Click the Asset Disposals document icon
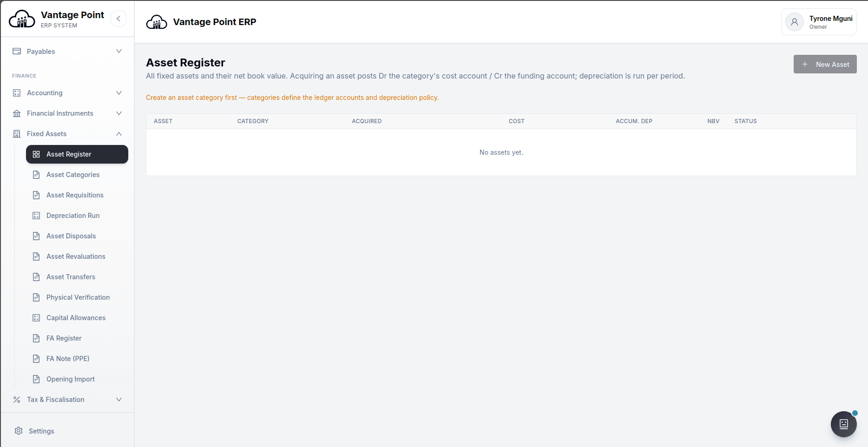 [x=36, y=236]
